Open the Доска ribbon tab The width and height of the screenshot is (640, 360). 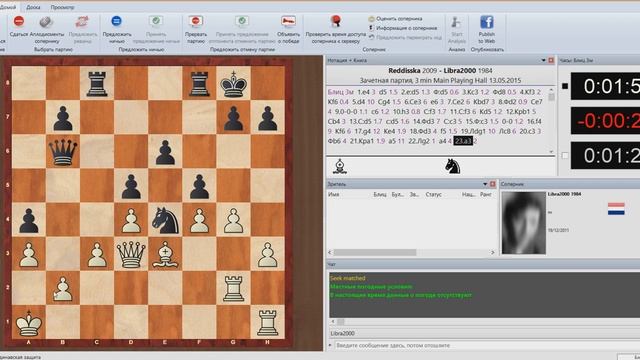point(33,7)
